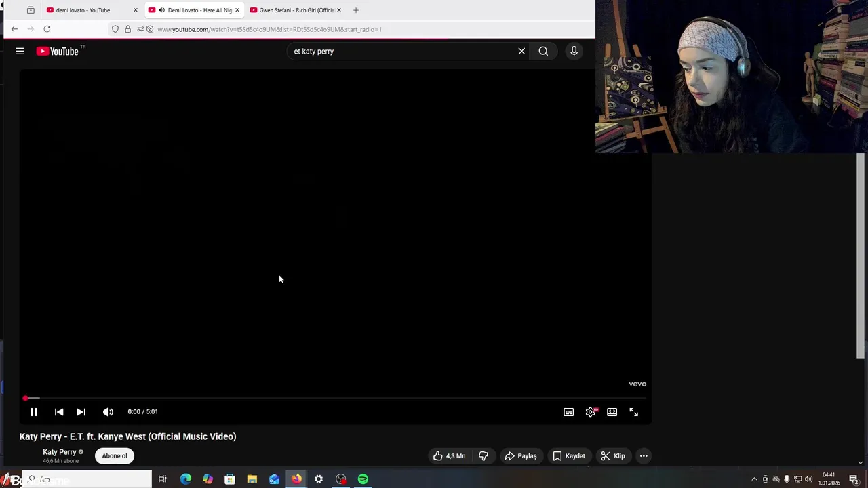The width and height of the screenshot is (868, 488).
Task: Show hidden system tray icons
Action: [754, 479]
